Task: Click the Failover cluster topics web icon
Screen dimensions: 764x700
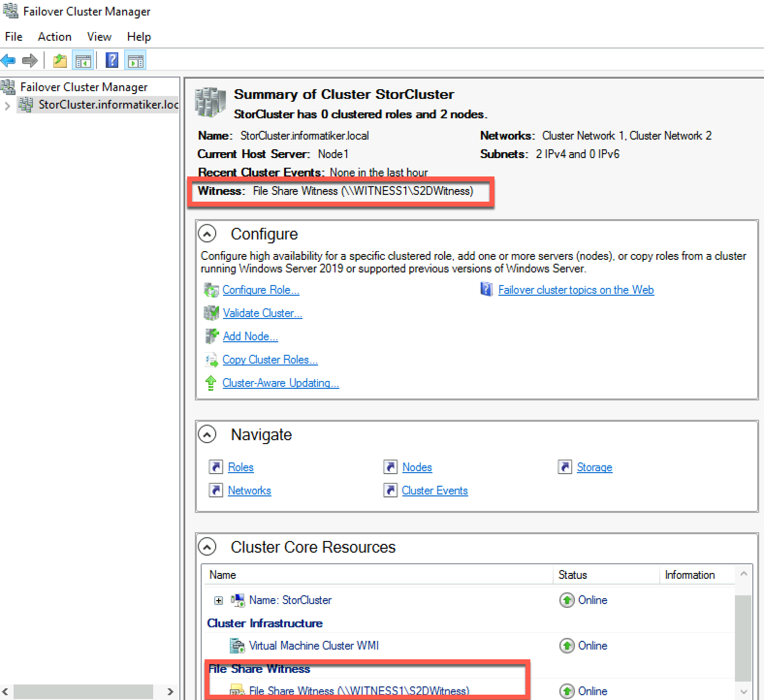Action: pos(486,289)
